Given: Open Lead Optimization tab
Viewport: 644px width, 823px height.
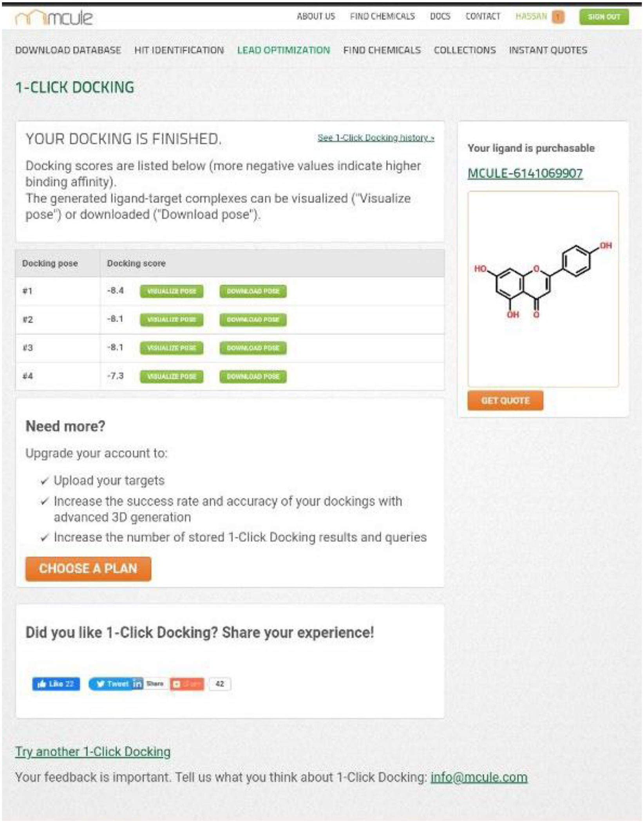Looking at the screenshot, I should tap(283, 50).
